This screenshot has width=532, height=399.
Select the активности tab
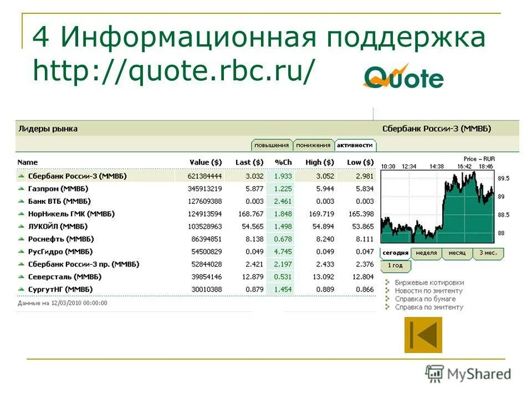(x=355, y=145)
